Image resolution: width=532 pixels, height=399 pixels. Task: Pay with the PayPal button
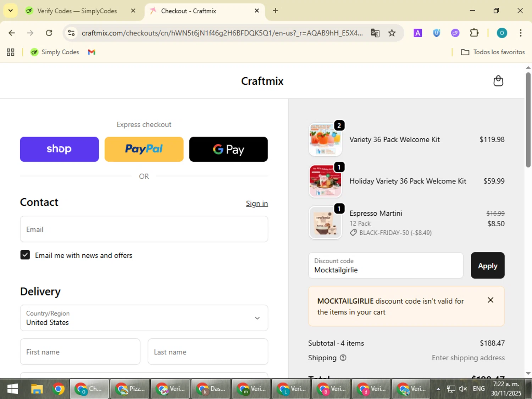[144, 149]
